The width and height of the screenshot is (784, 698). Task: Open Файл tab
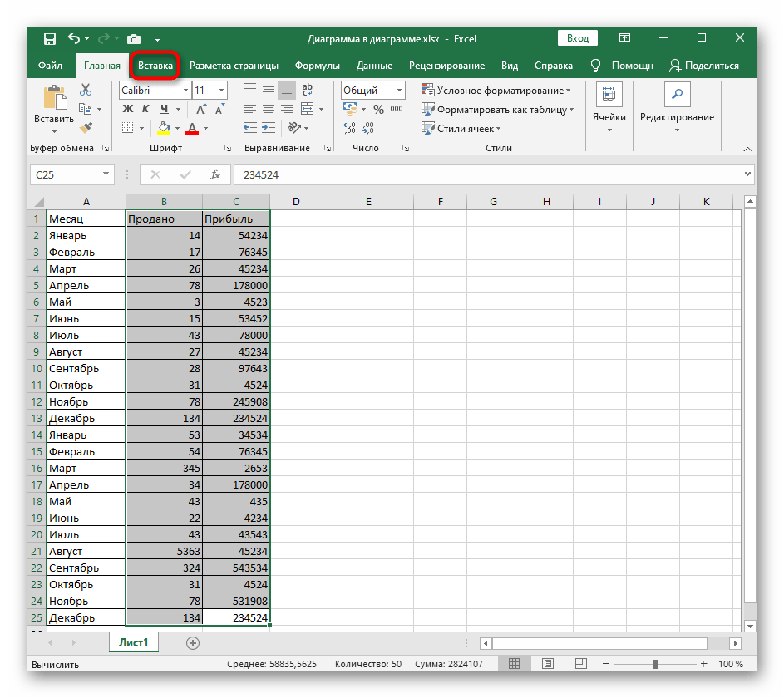pos(50,66)
